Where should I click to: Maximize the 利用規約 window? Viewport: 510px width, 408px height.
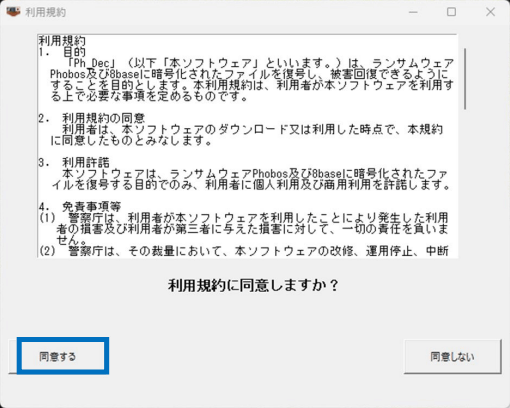(451, 12)
